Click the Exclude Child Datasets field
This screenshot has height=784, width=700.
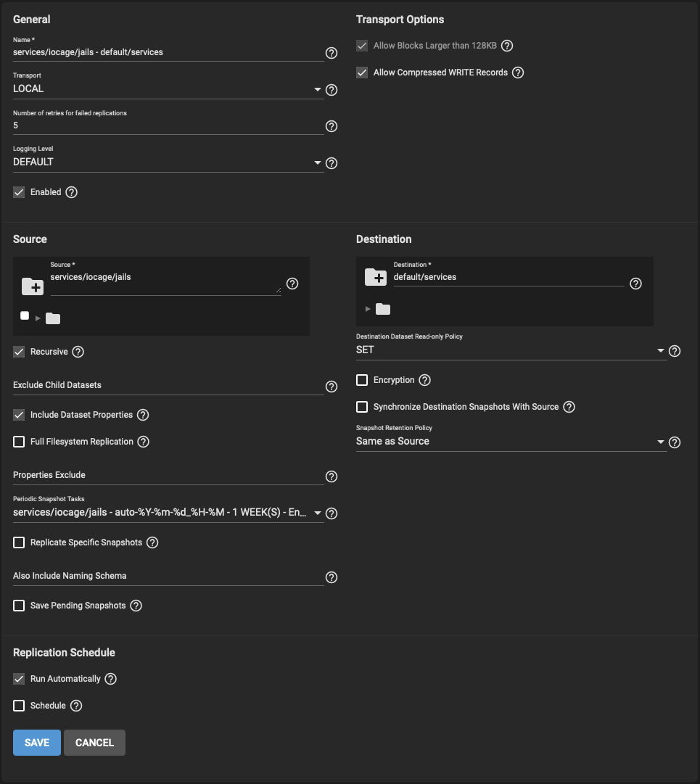pyautogui.click(x=168, y=386)
